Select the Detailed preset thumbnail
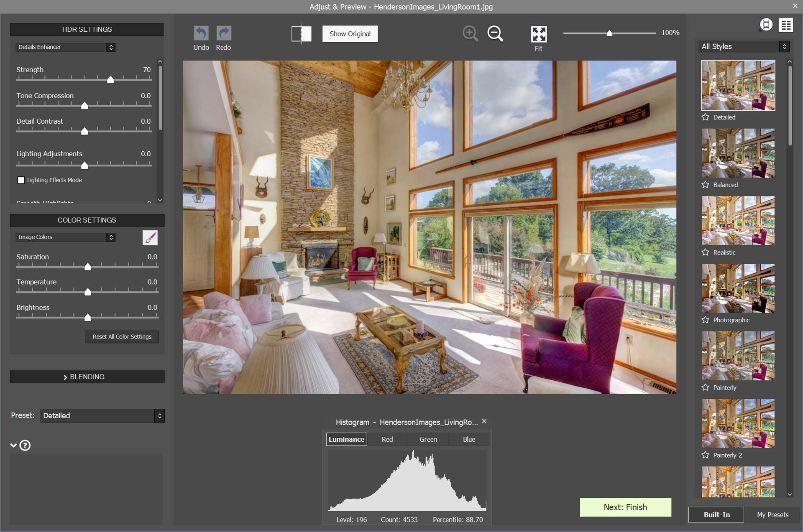The image size is (803, 532). click(738, 85)
